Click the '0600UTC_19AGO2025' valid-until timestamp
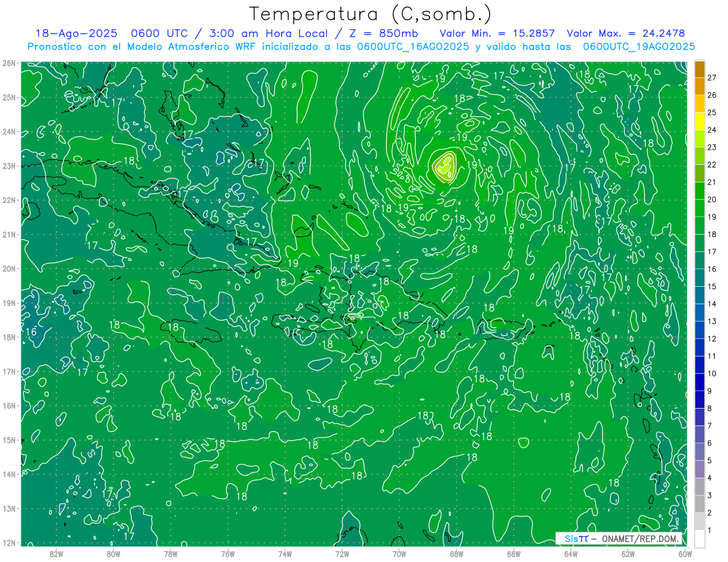Viewport: 728px width, 562px height. click(x=639, y=47)
